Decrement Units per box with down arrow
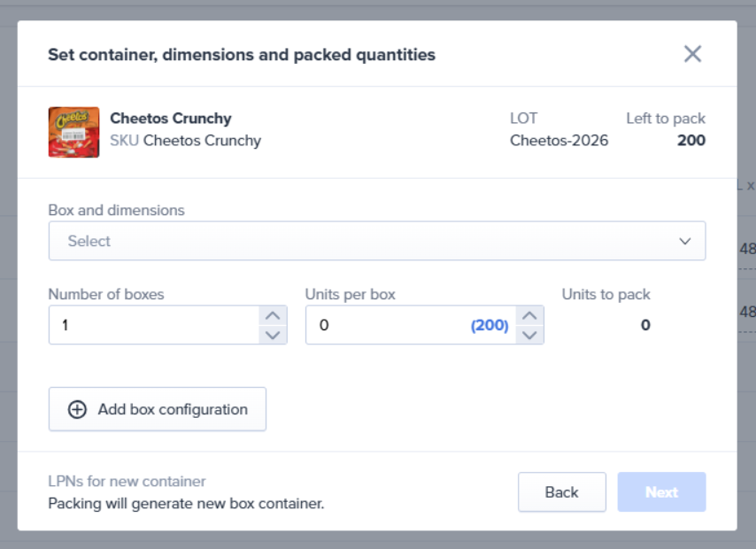The image size is (756, 549). click(x=529, y=335)
